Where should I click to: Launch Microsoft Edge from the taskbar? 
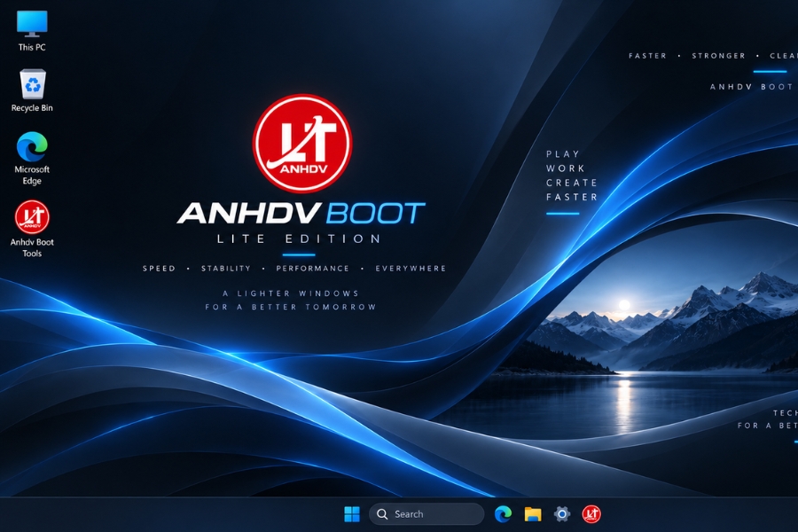click(x=503, y=514)
